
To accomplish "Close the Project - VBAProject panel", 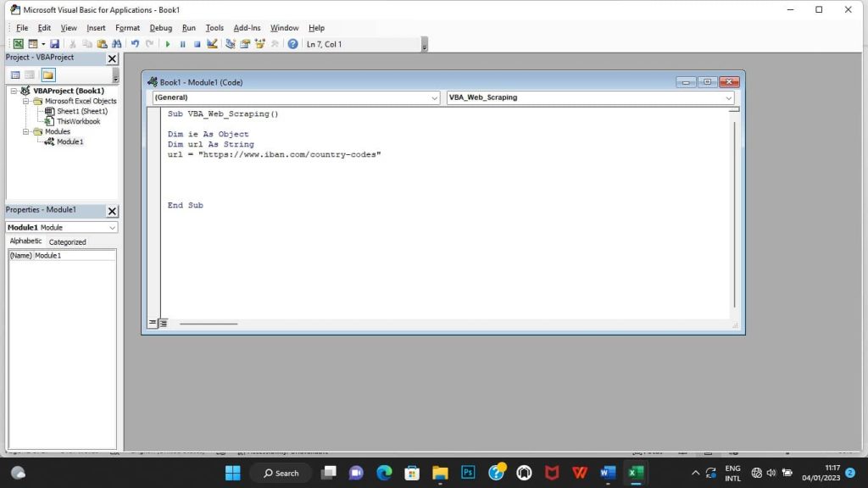I will pyautogui.click(x=113, y=58).
